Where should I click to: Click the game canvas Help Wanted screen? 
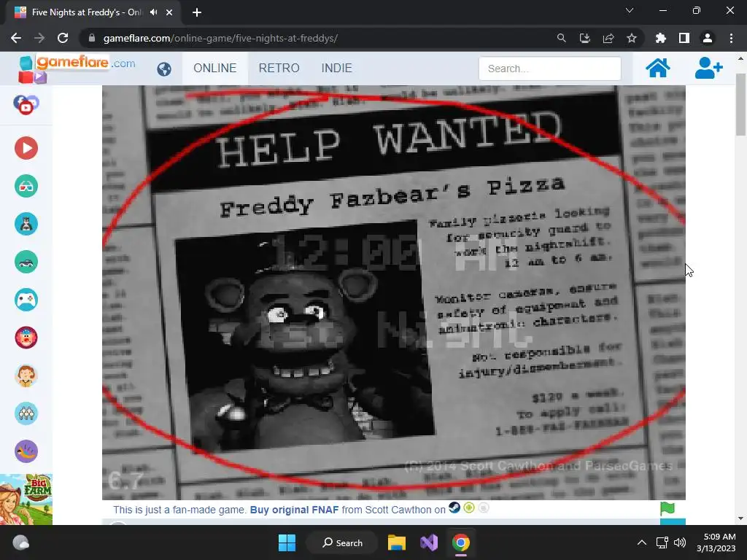(x=393, y=292)
